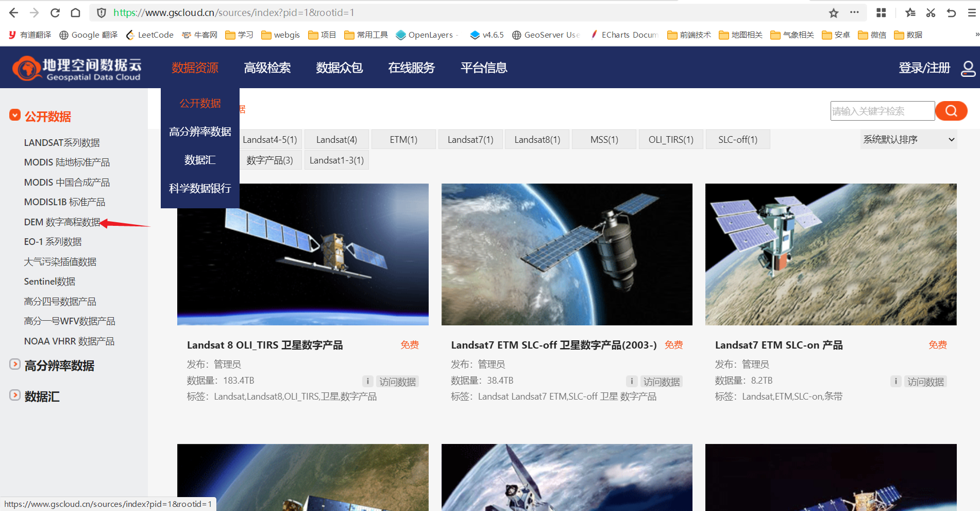Open the 前端技术 bookmarks folder
This screenshot has width=980, height=511.
689,35
